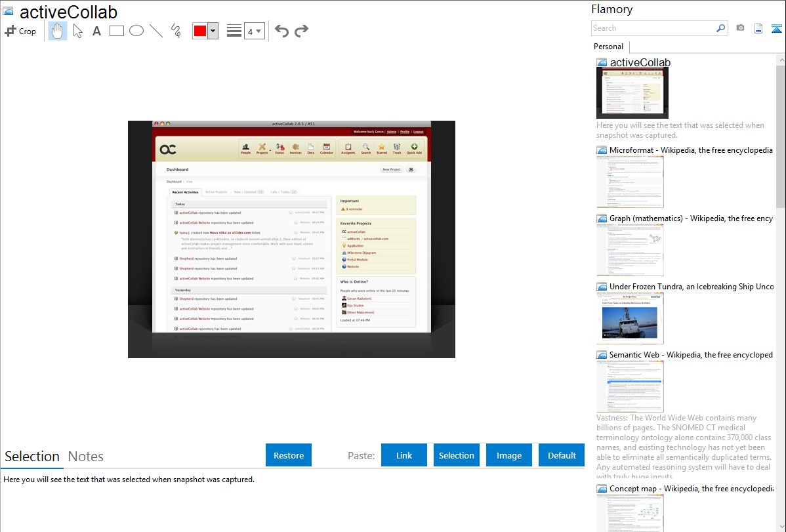Pick the ellipse shape tool

pos(136,31)
